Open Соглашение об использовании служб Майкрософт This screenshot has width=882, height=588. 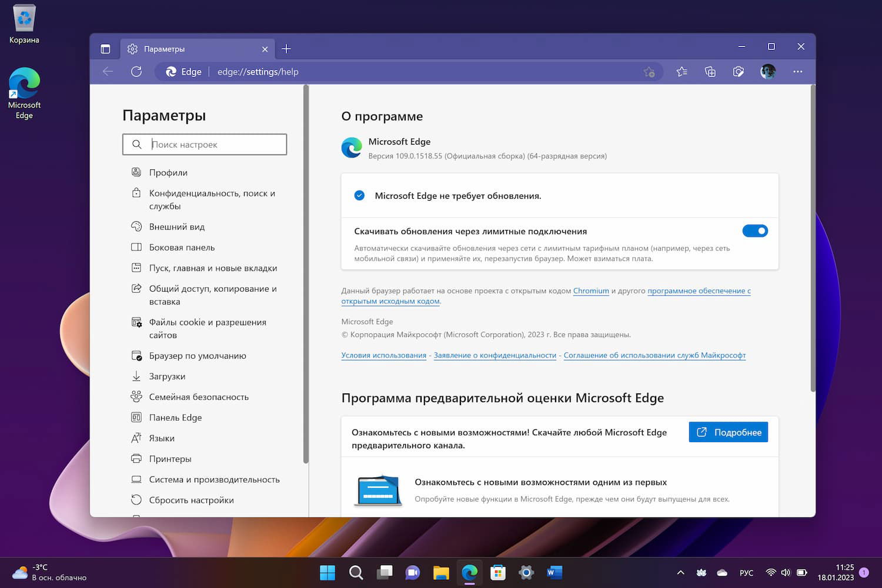[x=654, y=355]
